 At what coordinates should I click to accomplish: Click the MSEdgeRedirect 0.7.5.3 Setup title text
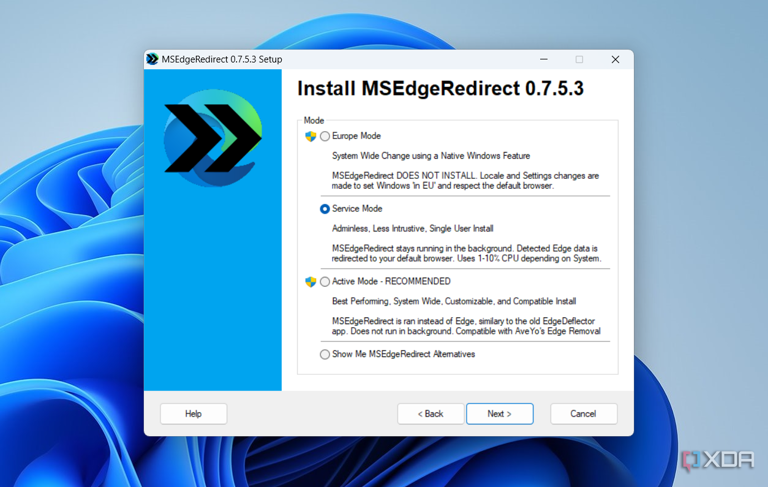(222, 59)
